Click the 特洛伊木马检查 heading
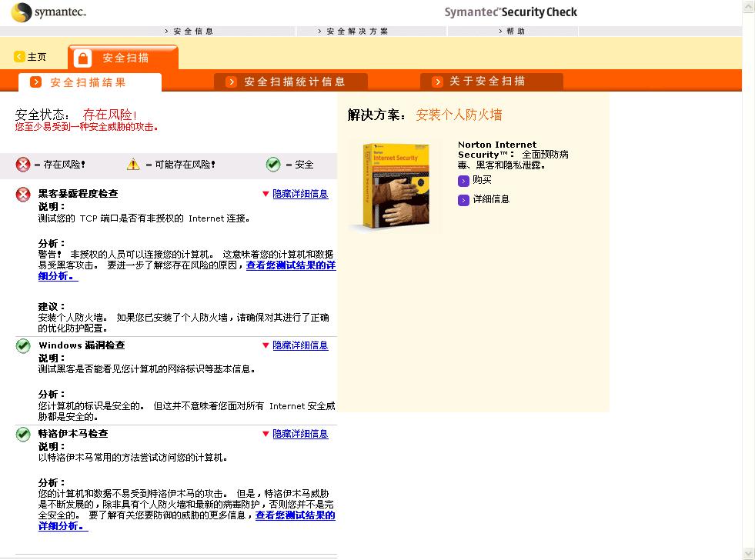Screen dimensions: 755x560 [x=73, y=434]
